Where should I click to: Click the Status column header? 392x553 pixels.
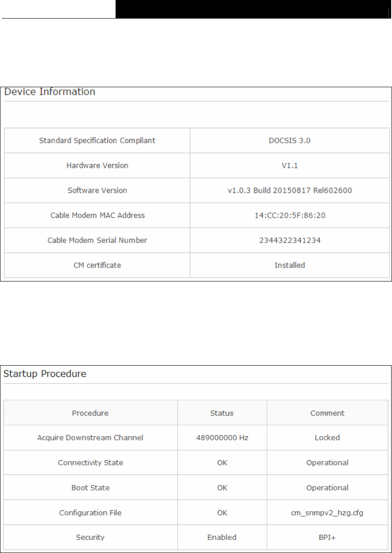[222, 413]
